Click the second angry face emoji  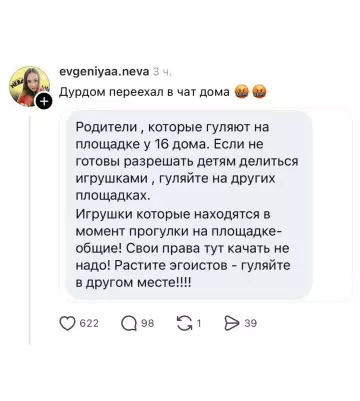(x=259, y=92)
